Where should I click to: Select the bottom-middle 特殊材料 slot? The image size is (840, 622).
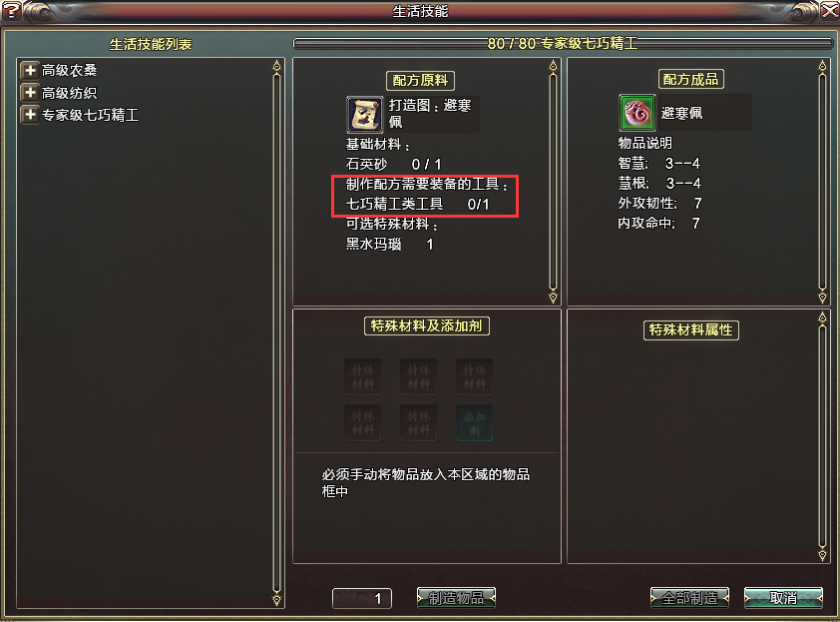tap(419, 423)
